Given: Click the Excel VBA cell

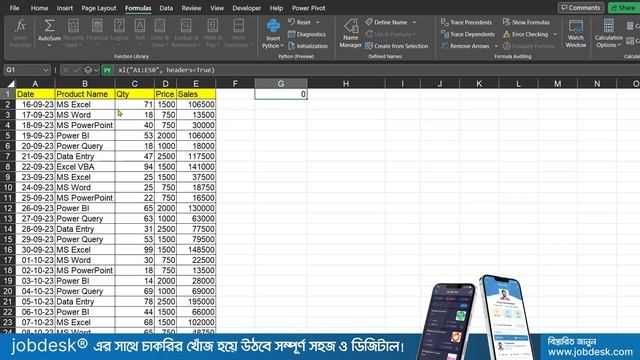Looking at the screenshot, I should click(85, 167).
